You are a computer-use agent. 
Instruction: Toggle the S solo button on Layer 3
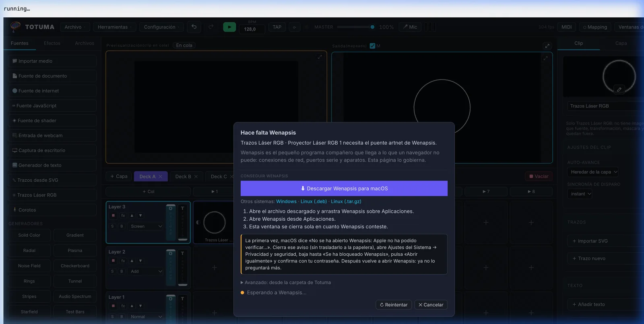click(112, 226)
